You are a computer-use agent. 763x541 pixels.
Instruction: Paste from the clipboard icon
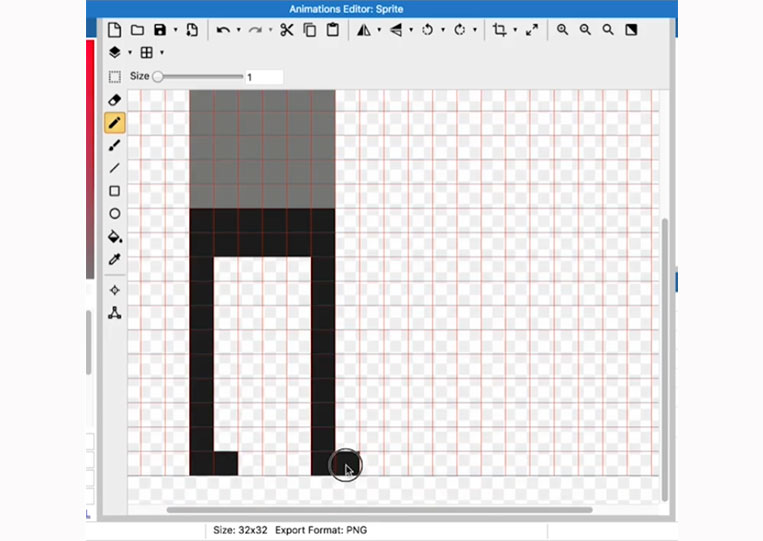coord(333,30)
